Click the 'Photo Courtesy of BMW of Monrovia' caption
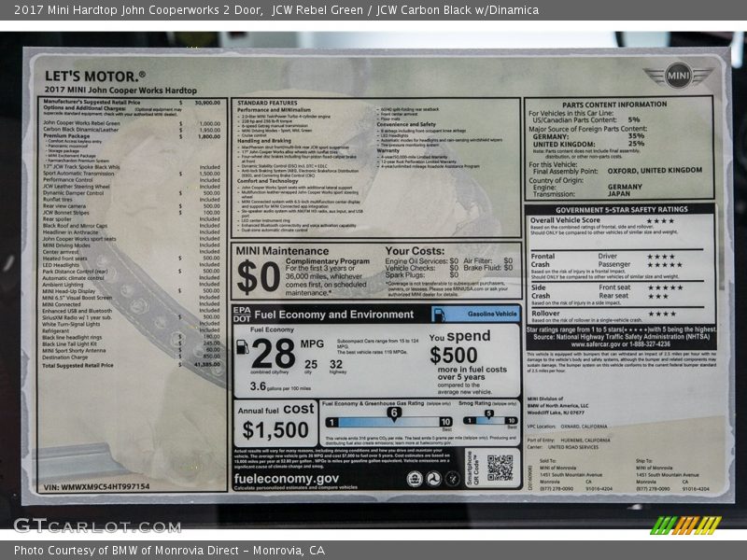747x560 pixels. (169, 551)
